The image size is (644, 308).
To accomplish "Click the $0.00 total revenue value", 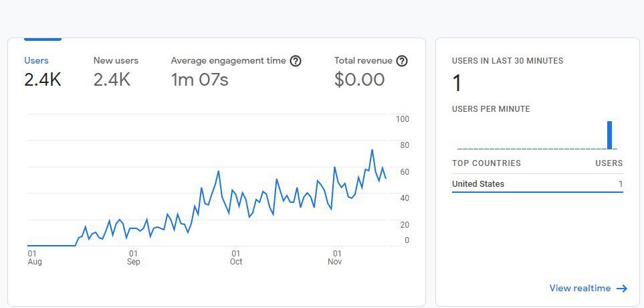I will pos(359,80).
